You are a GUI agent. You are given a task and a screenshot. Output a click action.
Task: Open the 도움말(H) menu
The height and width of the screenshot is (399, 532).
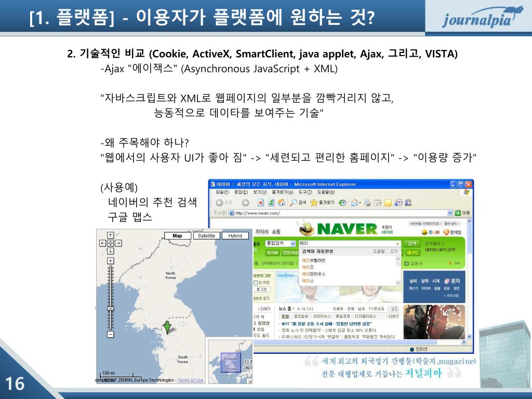coord(326,192)
